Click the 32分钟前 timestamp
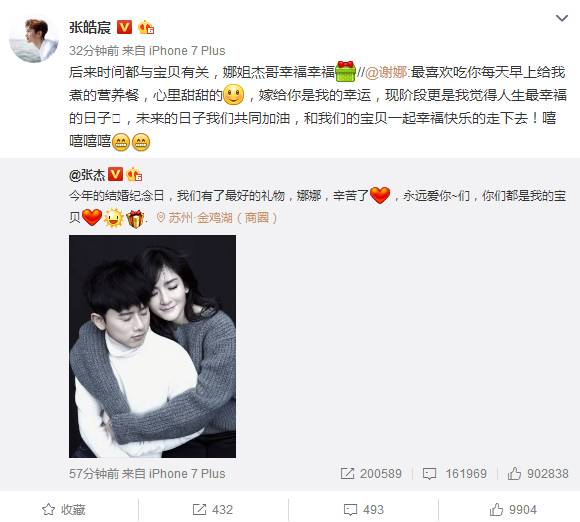The width and height of the screenshot is (580, 522). click(x=94, y=51)
